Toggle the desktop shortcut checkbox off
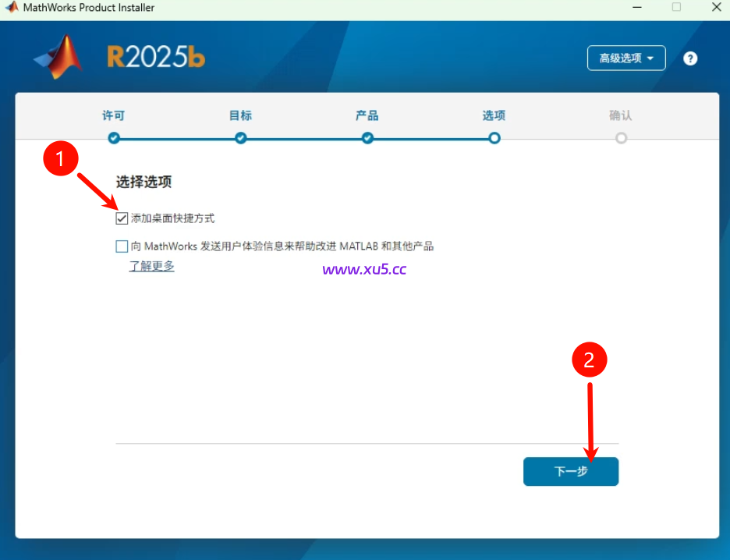730x560 pixels. pyautogui.click(x=122, y=218)
